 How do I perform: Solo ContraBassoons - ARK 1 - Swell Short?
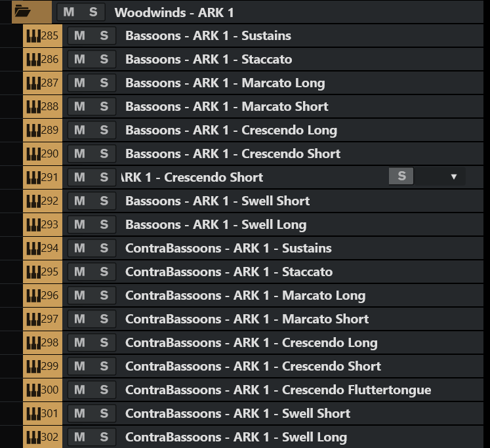(x=104, y=413)
